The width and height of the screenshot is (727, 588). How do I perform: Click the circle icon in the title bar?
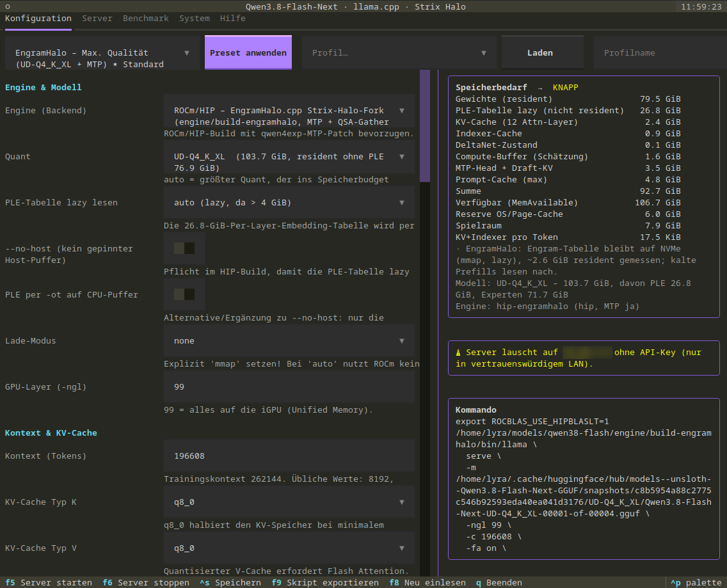coord(8,6)
